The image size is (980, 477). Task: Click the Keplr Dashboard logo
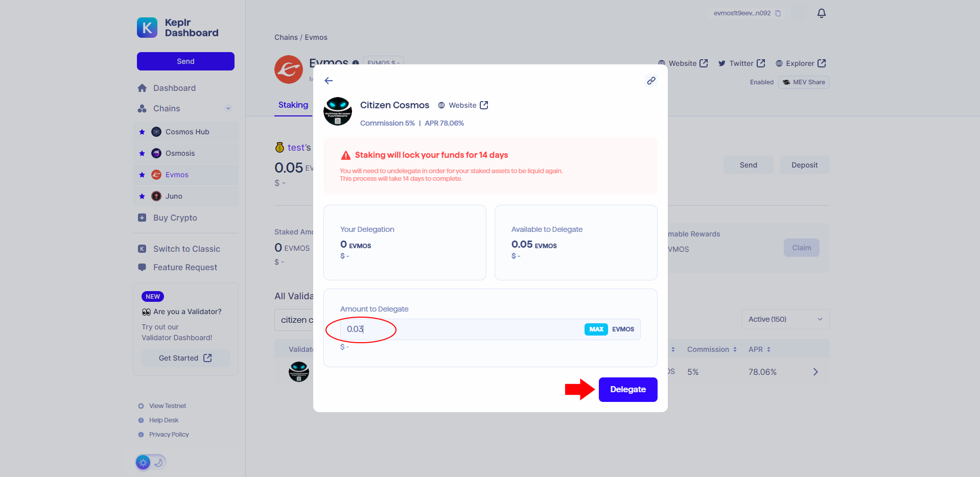(177, 28)
